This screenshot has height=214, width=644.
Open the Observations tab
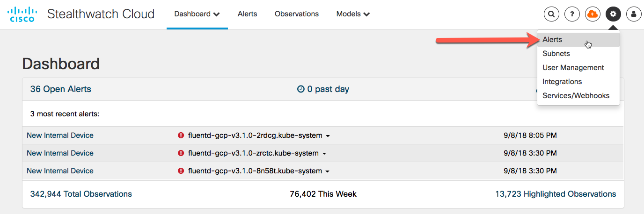(x=297, y=14)
